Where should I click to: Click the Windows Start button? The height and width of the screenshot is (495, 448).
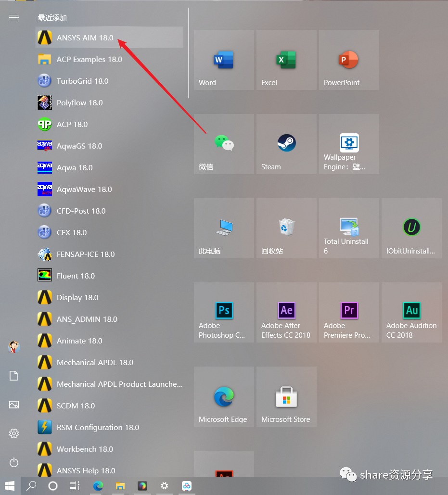point(10,486)
